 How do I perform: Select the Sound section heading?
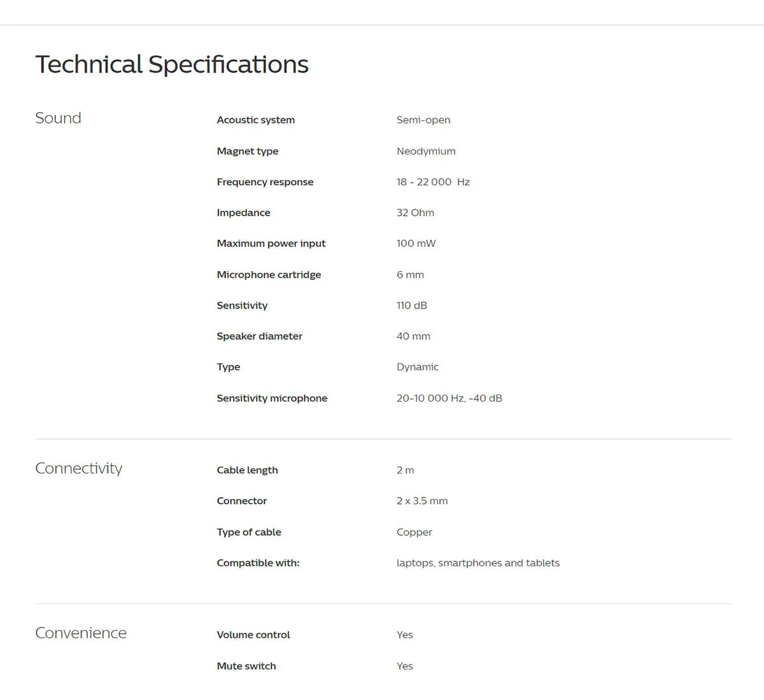[58, 118]
